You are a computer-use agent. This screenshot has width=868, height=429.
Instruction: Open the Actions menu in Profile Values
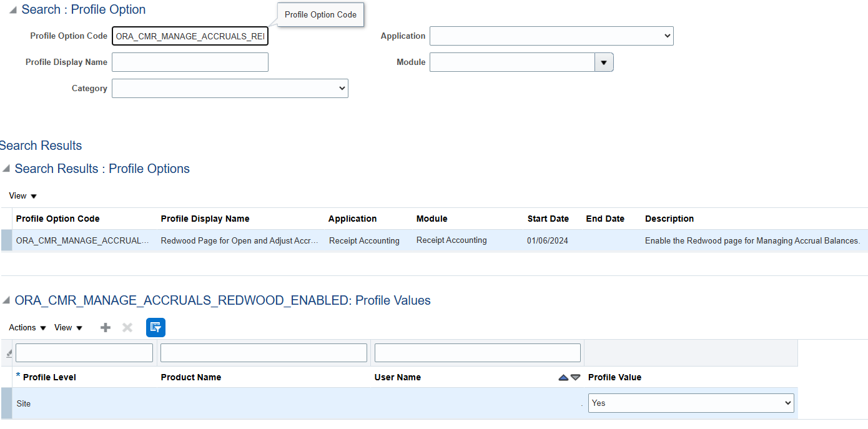click(x=27, y=327)
